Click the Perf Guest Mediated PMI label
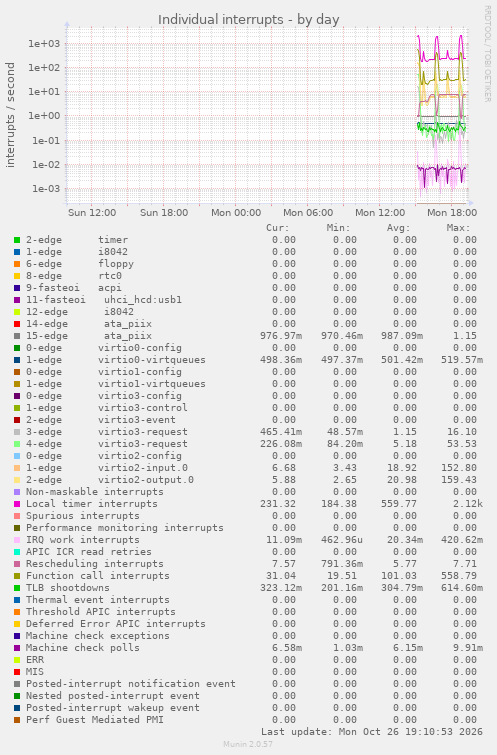 tap(95, 720)
